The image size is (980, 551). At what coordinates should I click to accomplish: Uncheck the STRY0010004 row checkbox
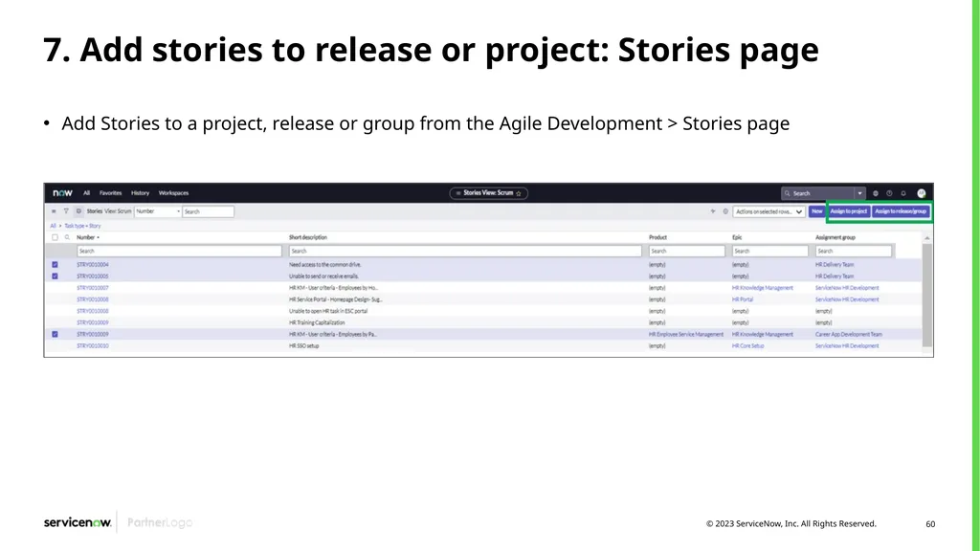coord(55,265)
